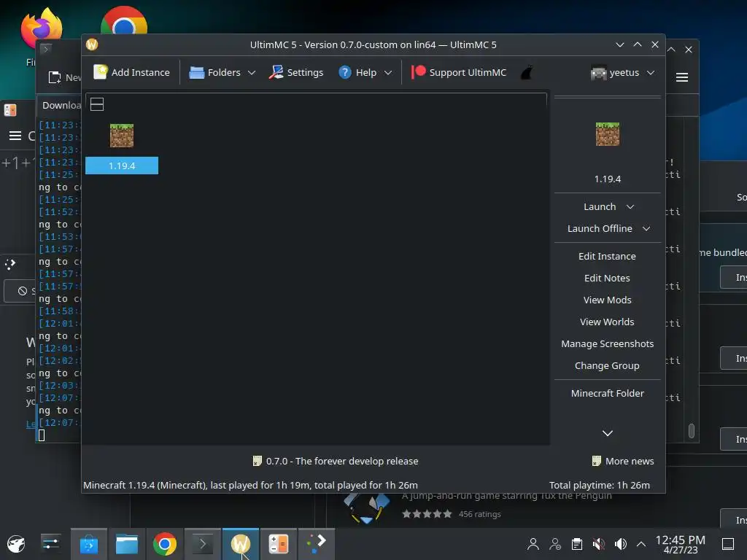The width and height of the screenshot is (747, 560).
Task: Click Edit Instance
Action: point(607,256)
